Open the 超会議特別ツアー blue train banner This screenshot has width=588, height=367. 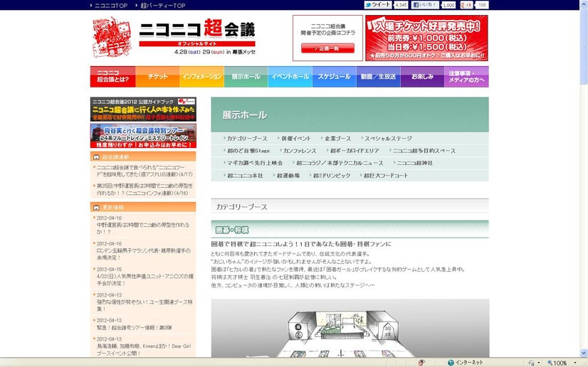point(143,136)
